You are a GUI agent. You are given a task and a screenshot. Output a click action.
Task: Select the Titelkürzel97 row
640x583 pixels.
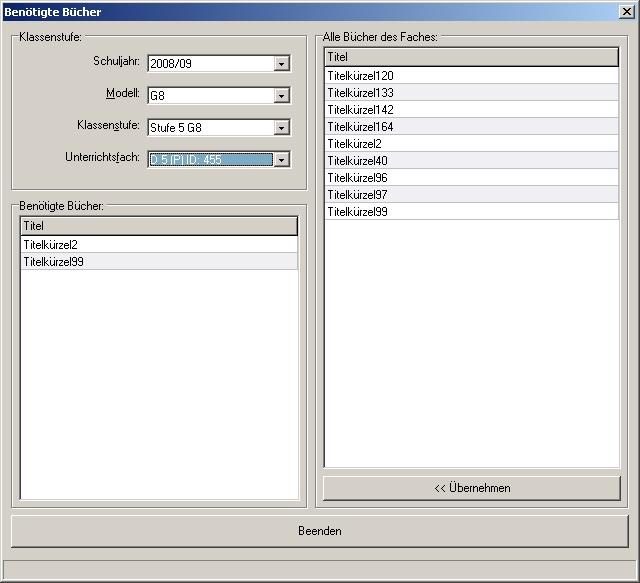pyautogui.click(x=358, y=195)
